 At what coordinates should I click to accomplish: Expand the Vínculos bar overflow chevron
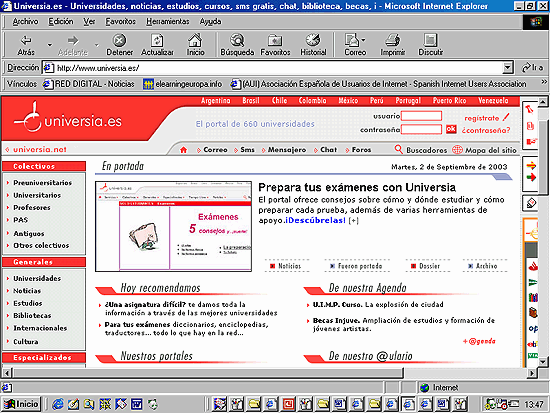(x=544, y=82)
